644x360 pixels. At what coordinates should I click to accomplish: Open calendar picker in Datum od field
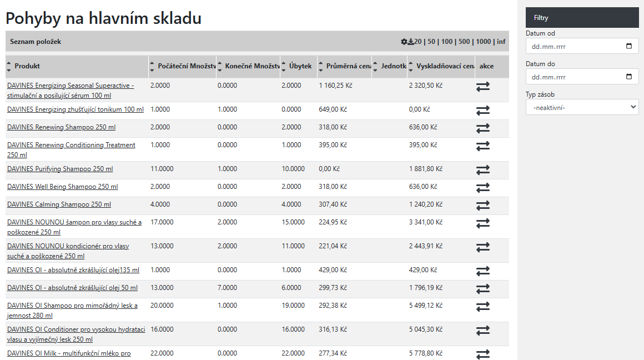click(628, 46)
